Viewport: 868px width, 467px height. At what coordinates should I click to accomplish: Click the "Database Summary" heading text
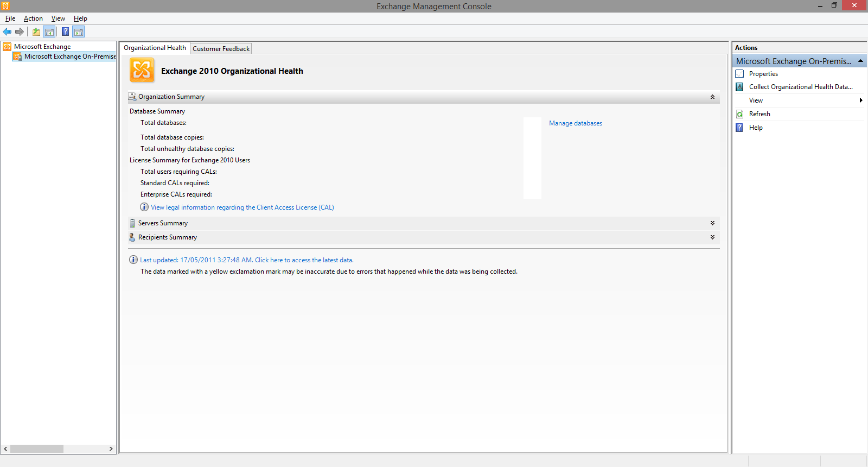(x=157, y=111)
